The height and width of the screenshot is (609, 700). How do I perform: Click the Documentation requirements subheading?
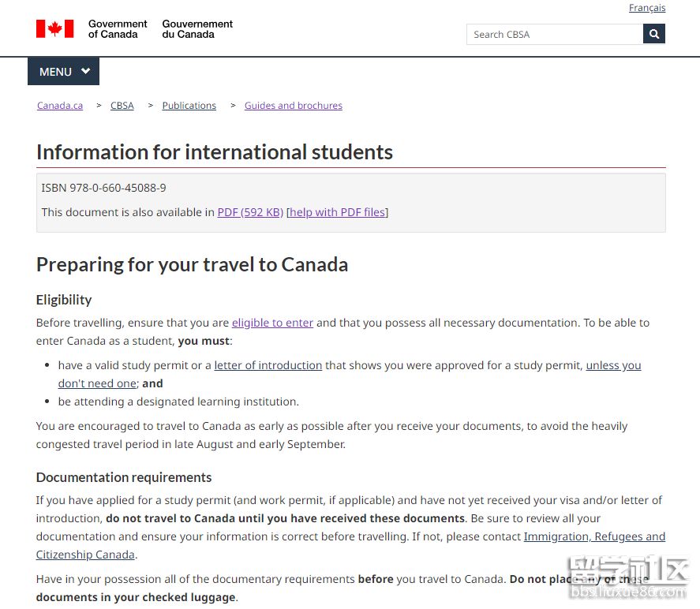pos(124,477)
